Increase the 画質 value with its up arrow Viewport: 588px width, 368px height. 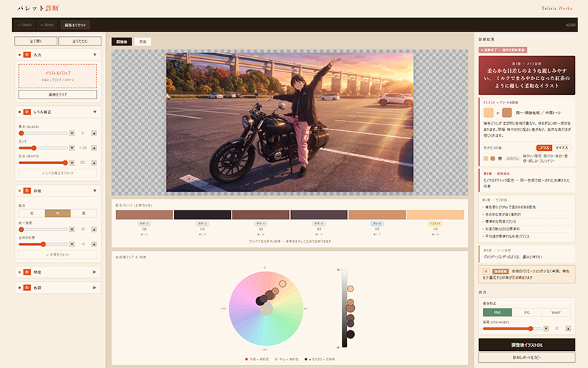[568, 328]
